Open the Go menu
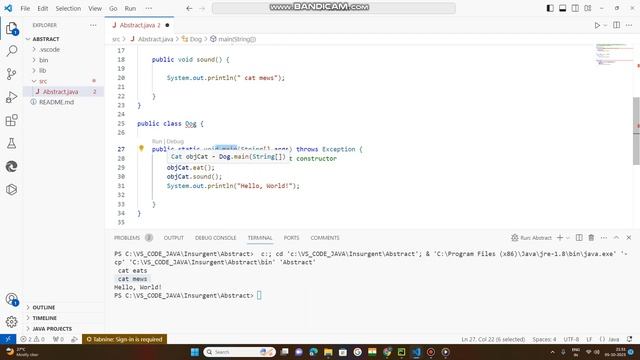Image resolution: width=640 pixels, height=360 pixels. [x=113, y=8]
